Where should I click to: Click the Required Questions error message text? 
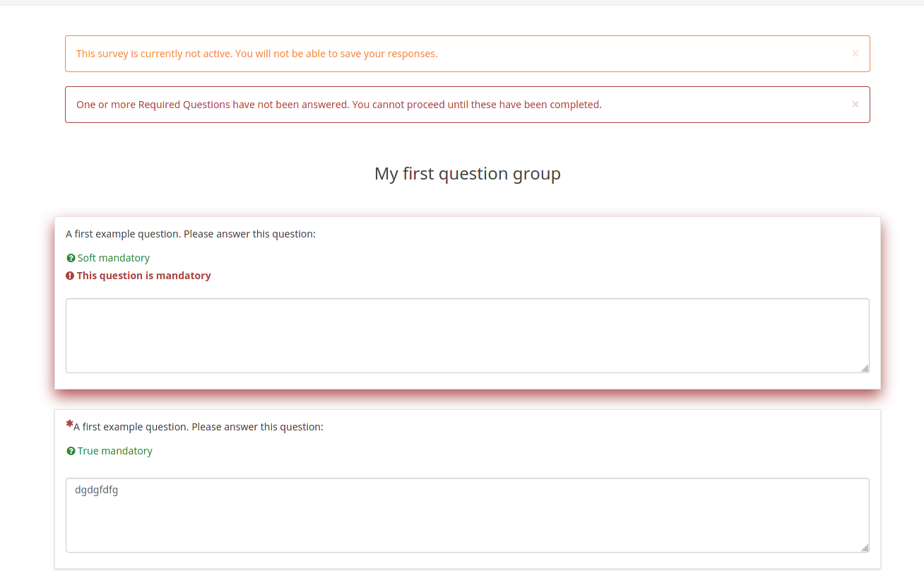338,105
